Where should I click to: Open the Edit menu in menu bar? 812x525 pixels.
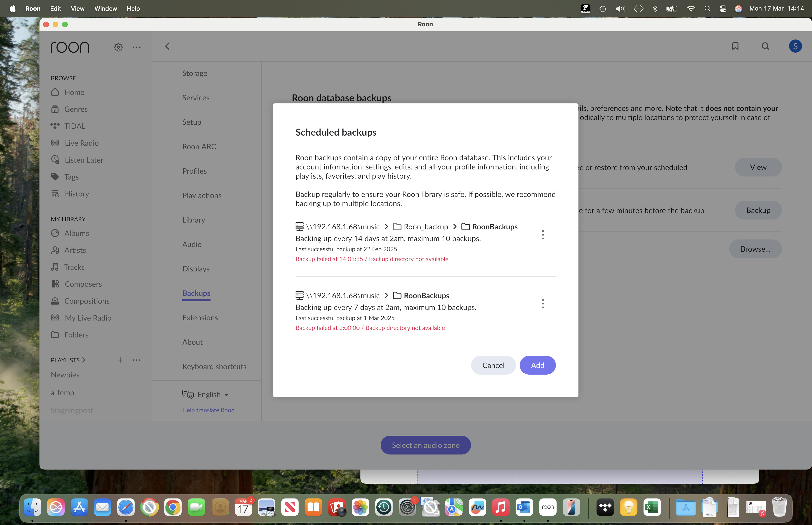55,8
